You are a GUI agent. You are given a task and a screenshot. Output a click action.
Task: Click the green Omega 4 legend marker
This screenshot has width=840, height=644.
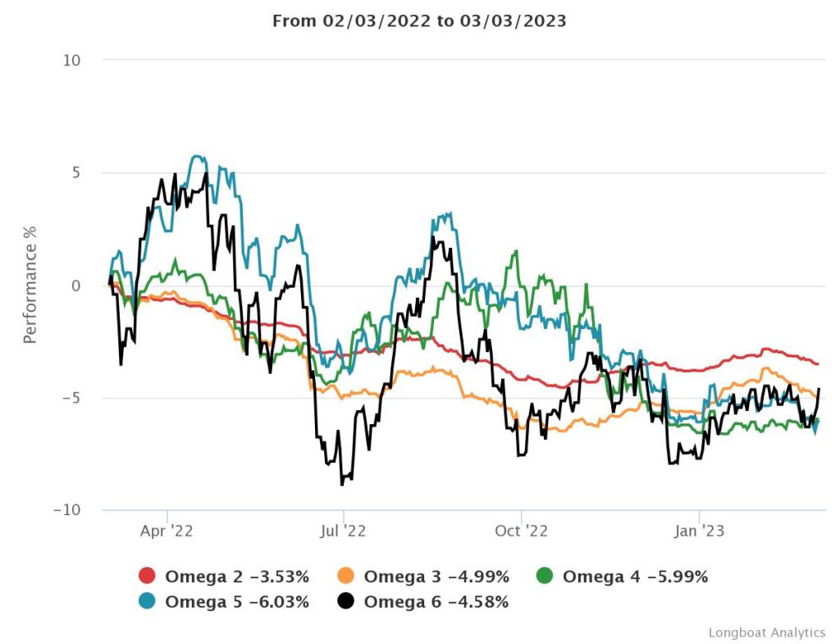[x=545, y=577]
